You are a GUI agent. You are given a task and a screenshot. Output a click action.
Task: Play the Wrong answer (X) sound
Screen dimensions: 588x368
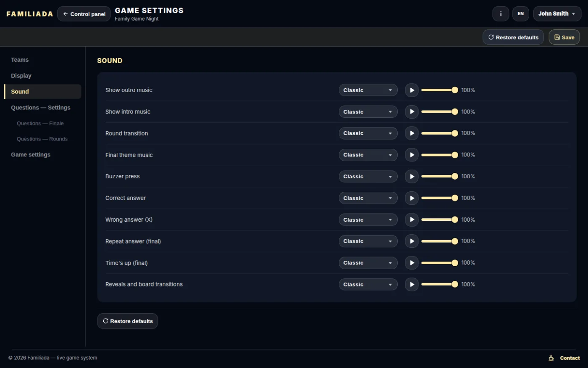pos(412,220)
